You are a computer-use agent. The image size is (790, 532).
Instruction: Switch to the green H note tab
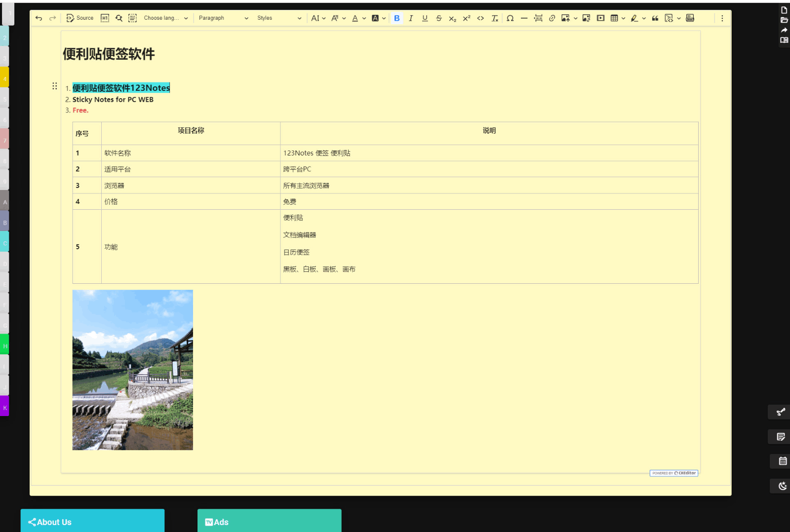click(4, 345)
